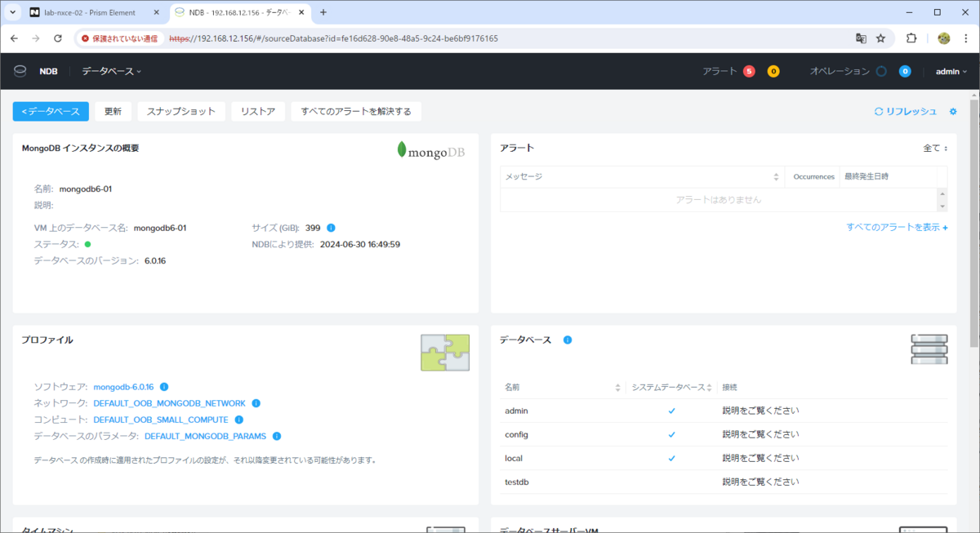The width and height of the screenshot is (980, 533).
Task: Sort databases by 名前 column
Action: [617, 387]
